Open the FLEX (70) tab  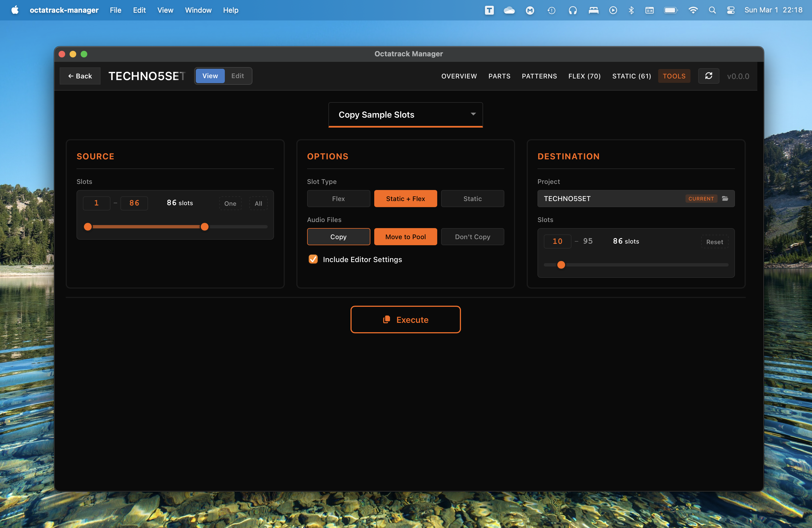(x=584, y=76)
